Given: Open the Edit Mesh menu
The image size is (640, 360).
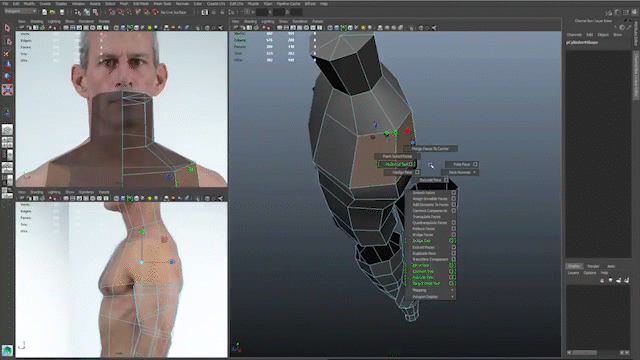Looking at the screenshot, I should [141, 4].
